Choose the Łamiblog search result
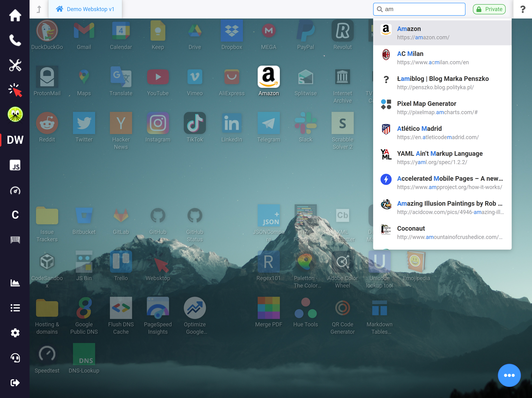Viewport: 532px width, 398px height. pos(442,83)
